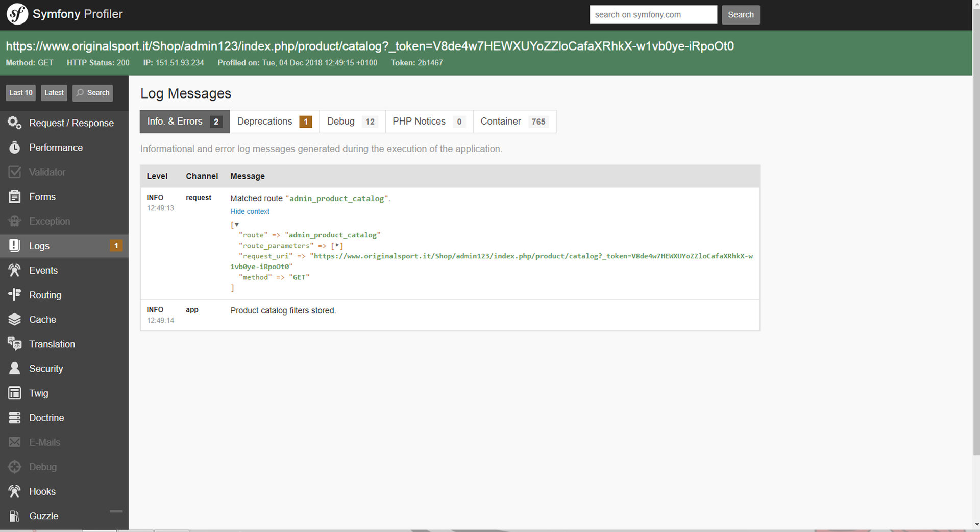Click the Events antenna icon
Image resolution: width=980 pixels, height=532 pixels.
click(x=14, y=270)
